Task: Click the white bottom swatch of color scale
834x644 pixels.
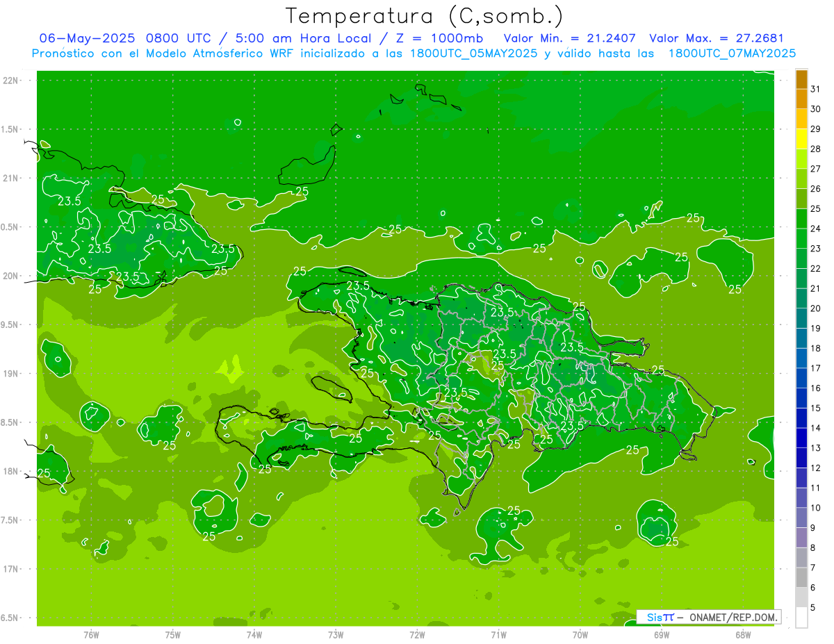Action: 801,618
